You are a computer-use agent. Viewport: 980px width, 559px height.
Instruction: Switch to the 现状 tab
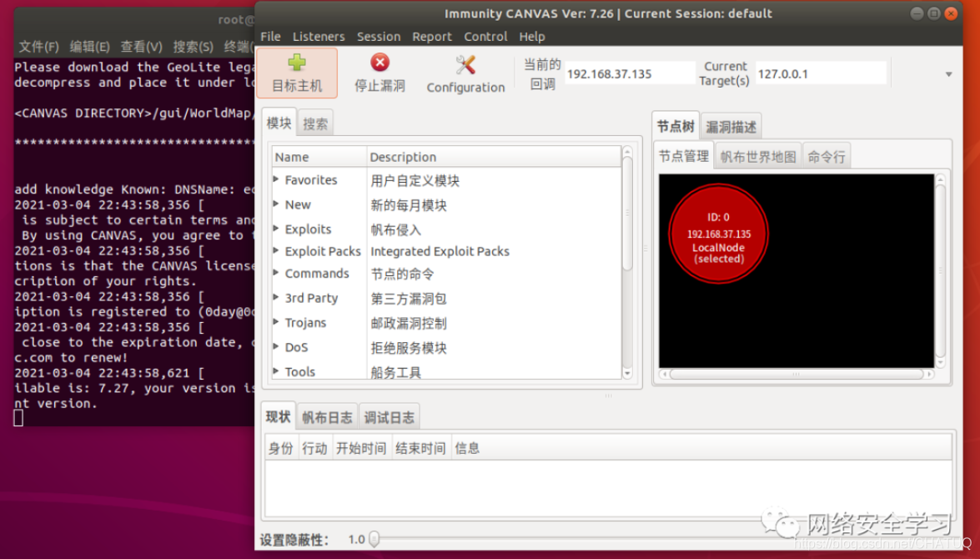(x=278, y=416)
